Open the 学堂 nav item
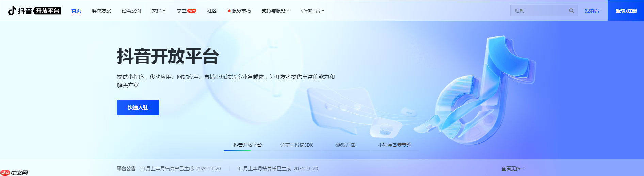This screenshot has height=176, width=644. pos(182,11)
